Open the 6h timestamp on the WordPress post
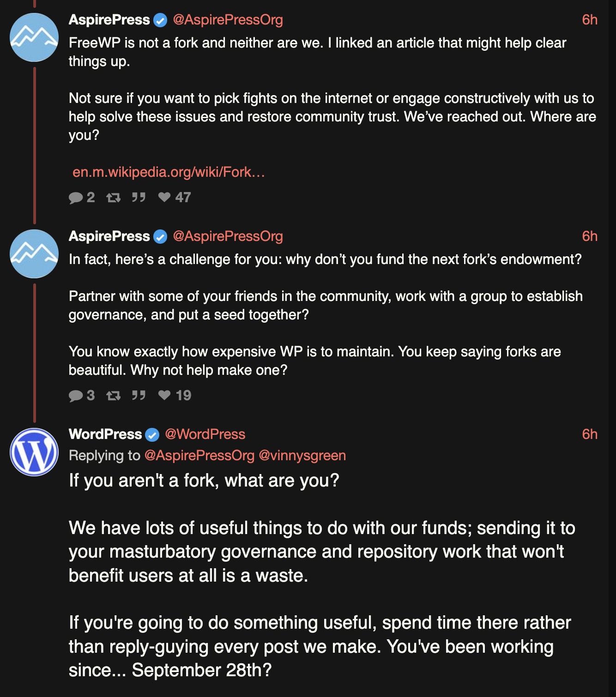 point(589,434)
